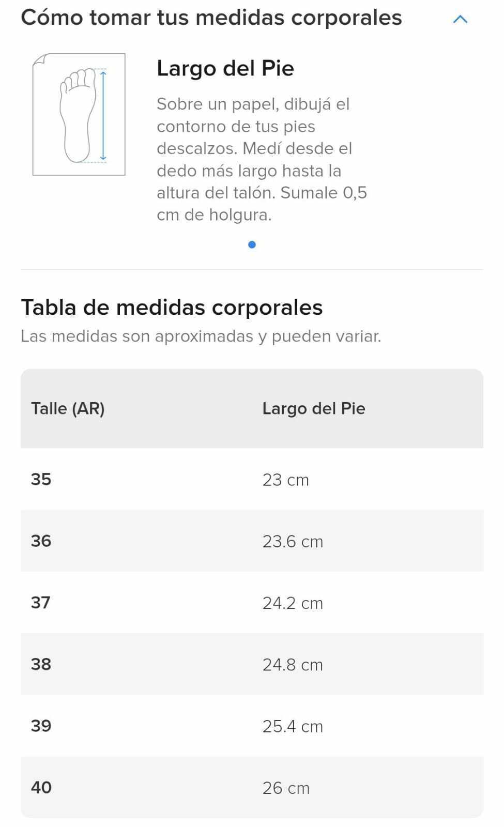
Task: Select the size 35 row
Action: 252,479
